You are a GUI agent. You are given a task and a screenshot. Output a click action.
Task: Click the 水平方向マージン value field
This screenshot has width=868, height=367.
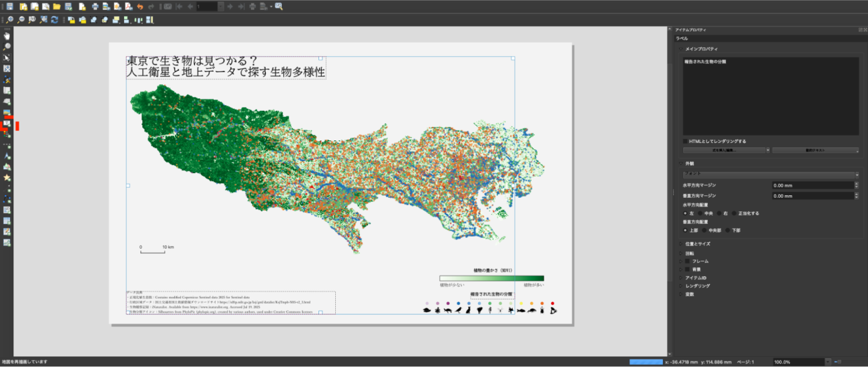pyautogui.click(x=811, y=185)
